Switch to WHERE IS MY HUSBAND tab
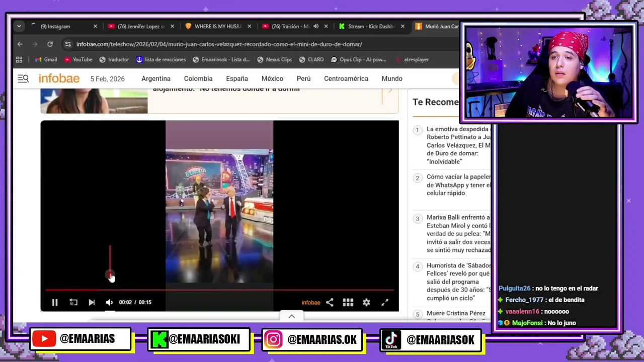This screenshot has height=362, width=644. [218, 26]
